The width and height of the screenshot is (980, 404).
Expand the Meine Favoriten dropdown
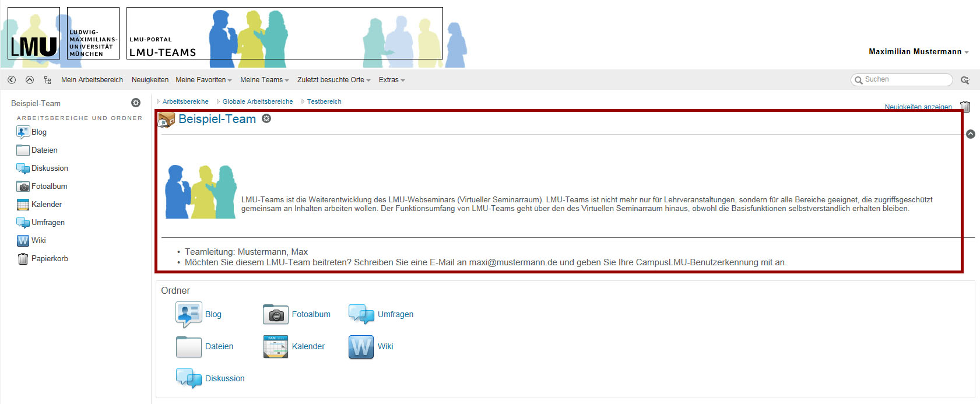click(x=203, y=80)
